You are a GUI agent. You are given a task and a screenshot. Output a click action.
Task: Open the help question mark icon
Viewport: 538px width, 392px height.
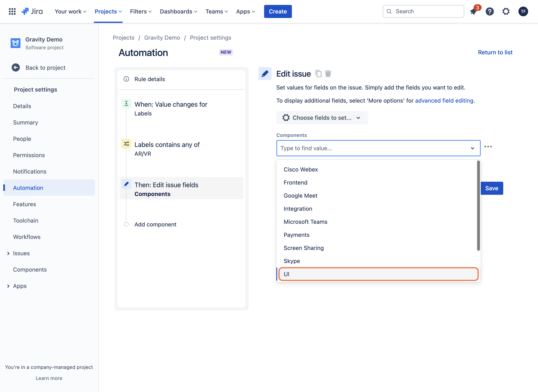[x=490, y=11]
